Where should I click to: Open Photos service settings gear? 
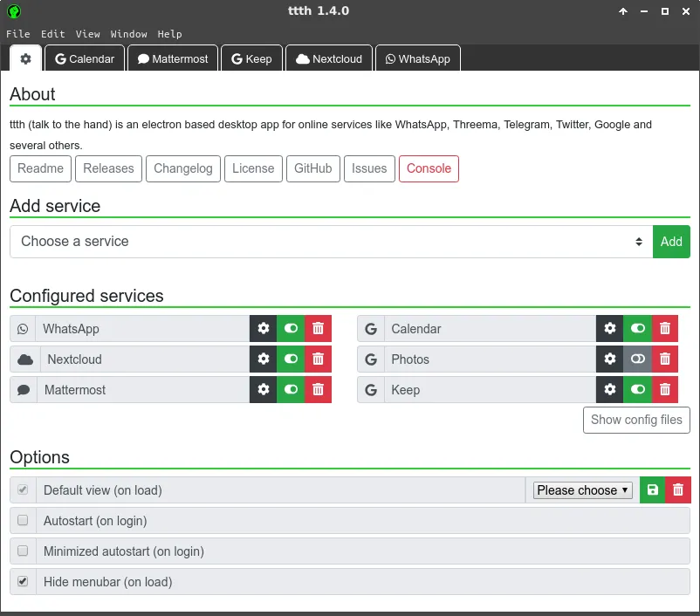pos(610,359)
